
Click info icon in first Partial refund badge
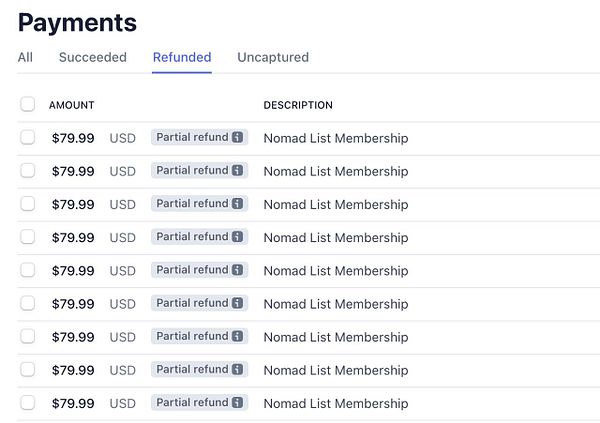(237, 138)
